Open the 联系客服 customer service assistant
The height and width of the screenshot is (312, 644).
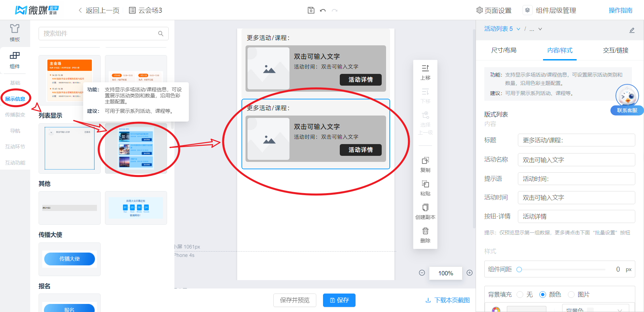coord(627,100)
